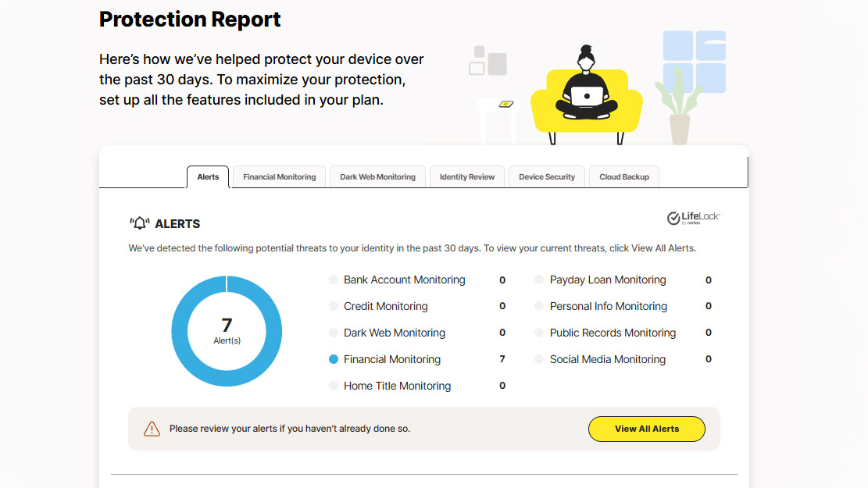Click the Home Title Monitoring legend dot

(x=334, y=386)
